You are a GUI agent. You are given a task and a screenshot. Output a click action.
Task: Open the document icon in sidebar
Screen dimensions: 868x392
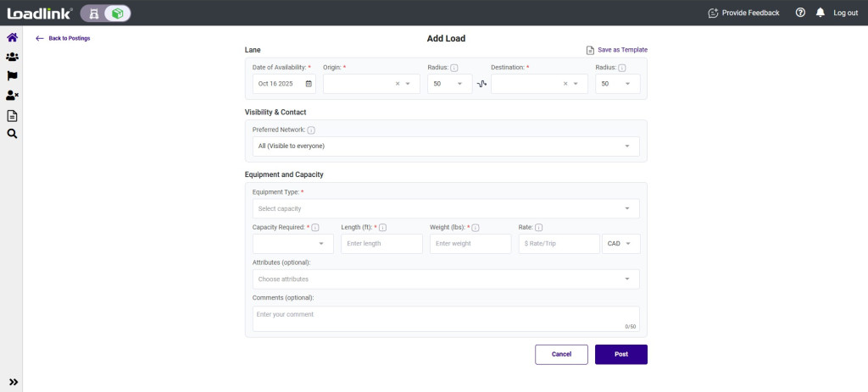click(x=12, y=115)
